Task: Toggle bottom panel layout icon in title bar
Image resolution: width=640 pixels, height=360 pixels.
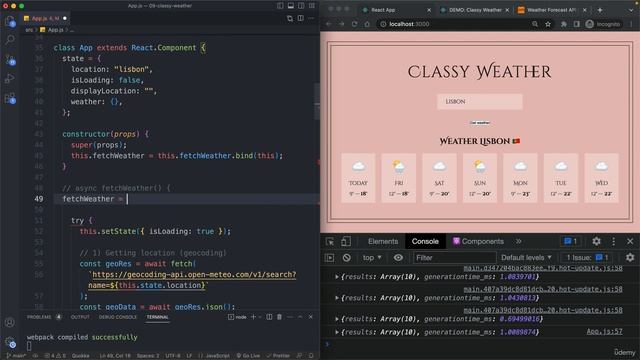Action: click(x=291, y=6)
